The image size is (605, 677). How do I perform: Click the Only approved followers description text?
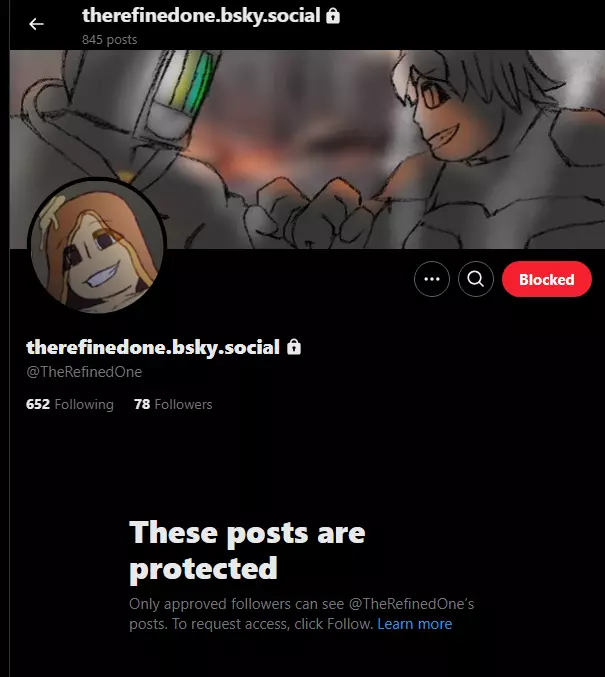click(x=301, y=614)
